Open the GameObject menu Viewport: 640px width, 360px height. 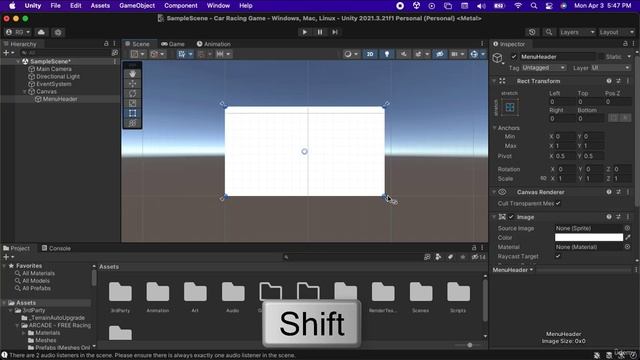(x=137, y=6)
